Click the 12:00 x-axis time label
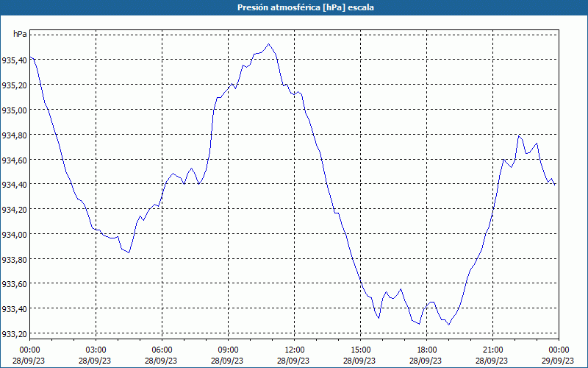Screen dimensions: 588x368 294,350
